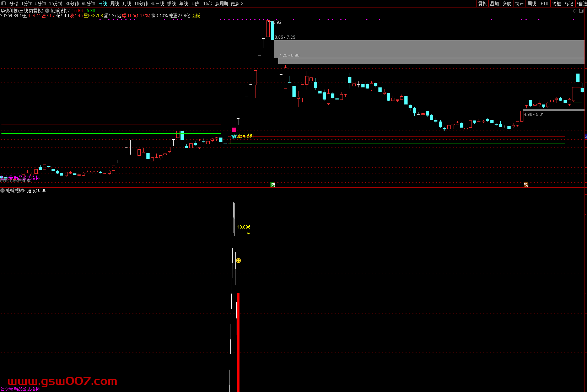587x392 pixels.
Task: Select the 30分钟 period tab
Action: (x=72, y=4)
